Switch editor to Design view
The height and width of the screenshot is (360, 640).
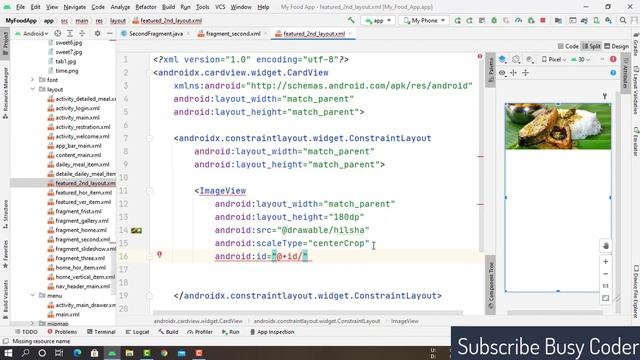coord(616,46)
